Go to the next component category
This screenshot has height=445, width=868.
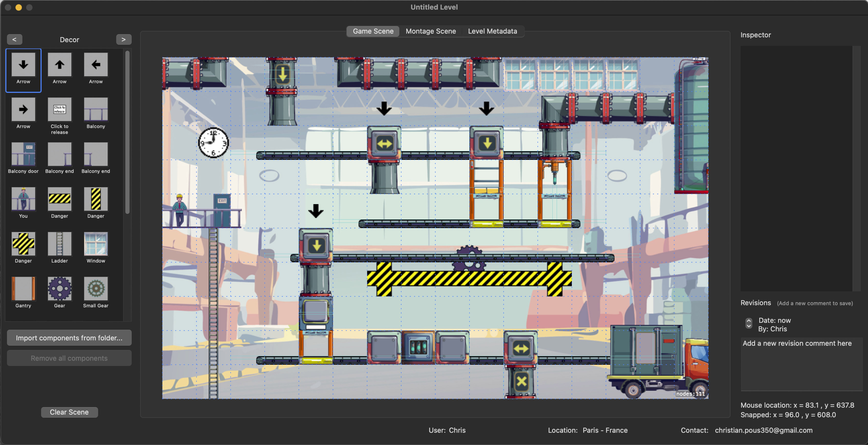[123, 39]
